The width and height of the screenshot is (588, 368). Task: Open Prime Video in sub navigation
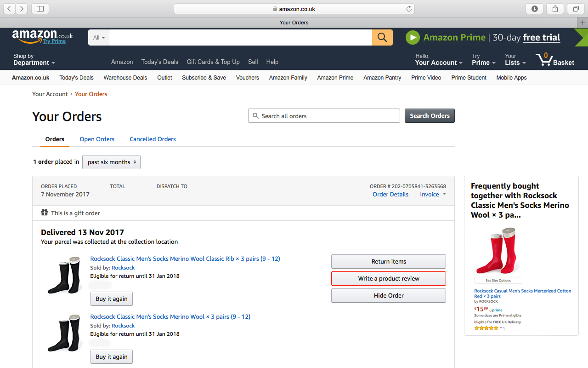[426, 77]
